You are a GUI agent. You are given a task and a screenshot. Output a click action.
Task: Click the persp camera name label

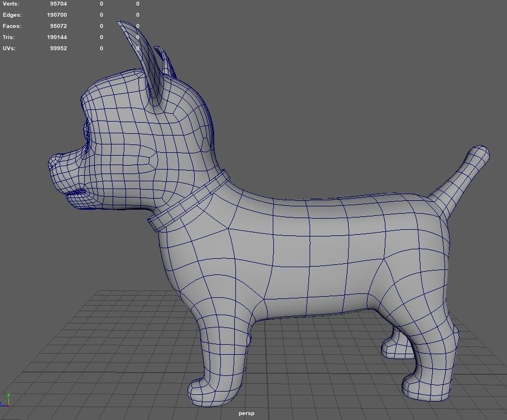247,413
